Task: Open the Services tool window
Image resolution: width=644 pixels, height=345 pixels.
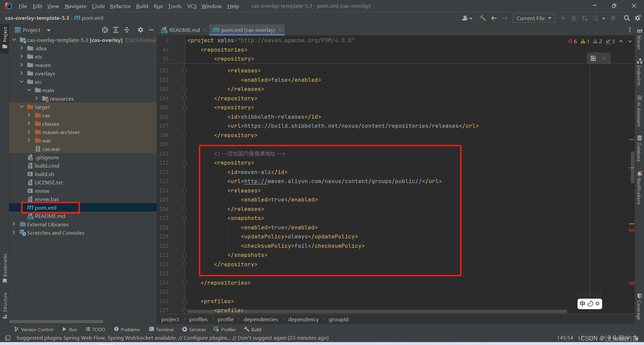Action: click(x=194, y=330)
